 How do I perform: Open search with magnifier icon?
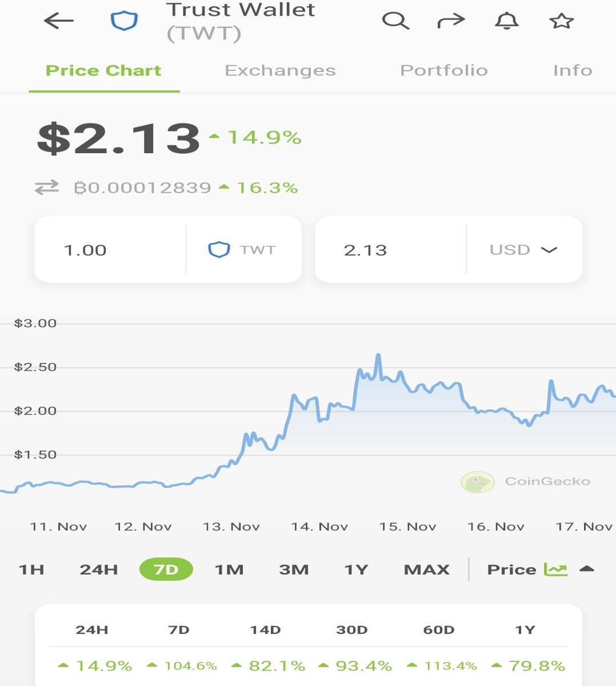point(395,21)
